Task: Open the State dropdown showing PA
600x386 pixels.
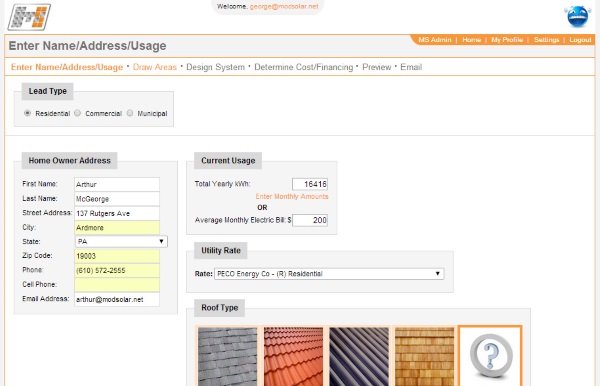Action: (121, 241)
